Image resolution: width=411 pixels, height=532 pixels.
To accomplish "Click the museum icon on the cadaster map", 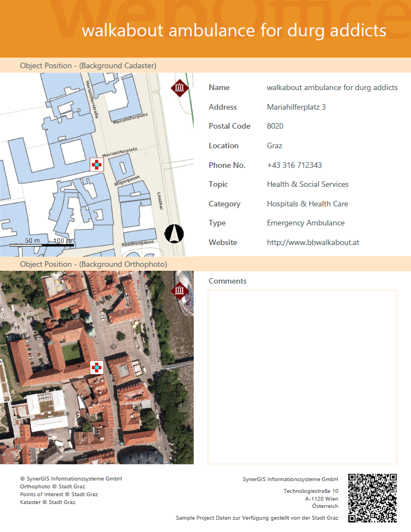I will point(179,88).
